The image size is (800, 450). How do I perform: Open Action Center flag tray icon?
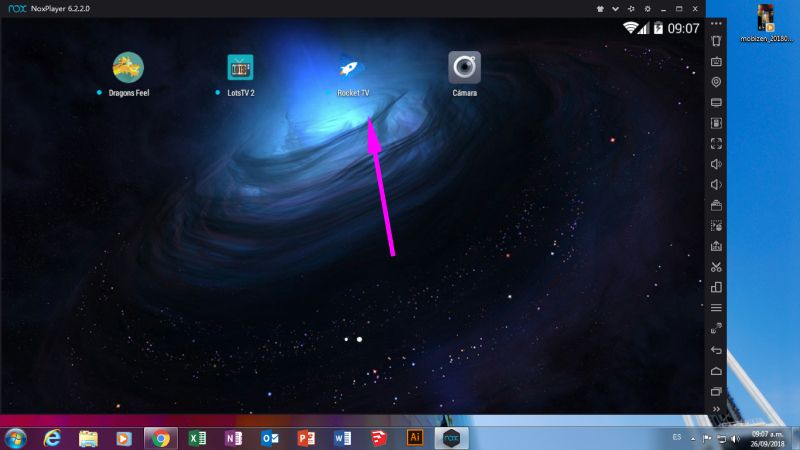coord(707,438)
